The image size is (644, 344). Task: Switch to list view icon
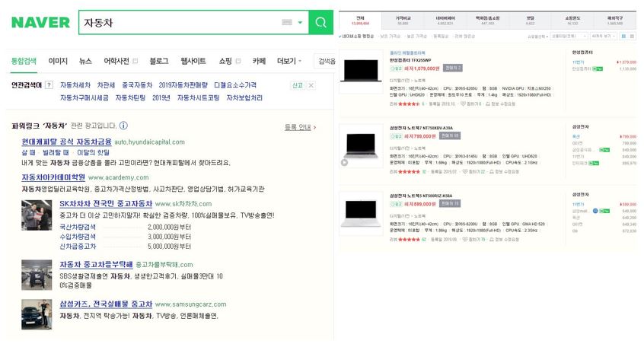(623, 36)
